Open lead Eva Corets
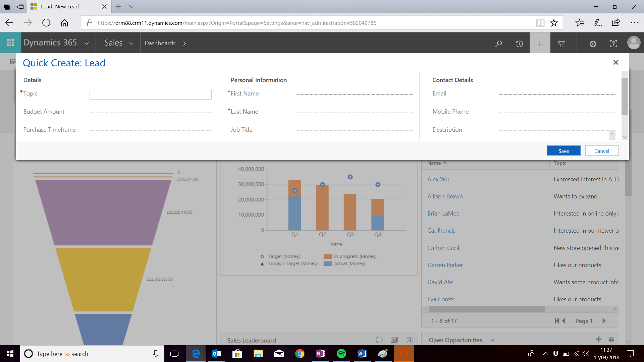Viewport: 644px width, 362px height. [441, 299]
